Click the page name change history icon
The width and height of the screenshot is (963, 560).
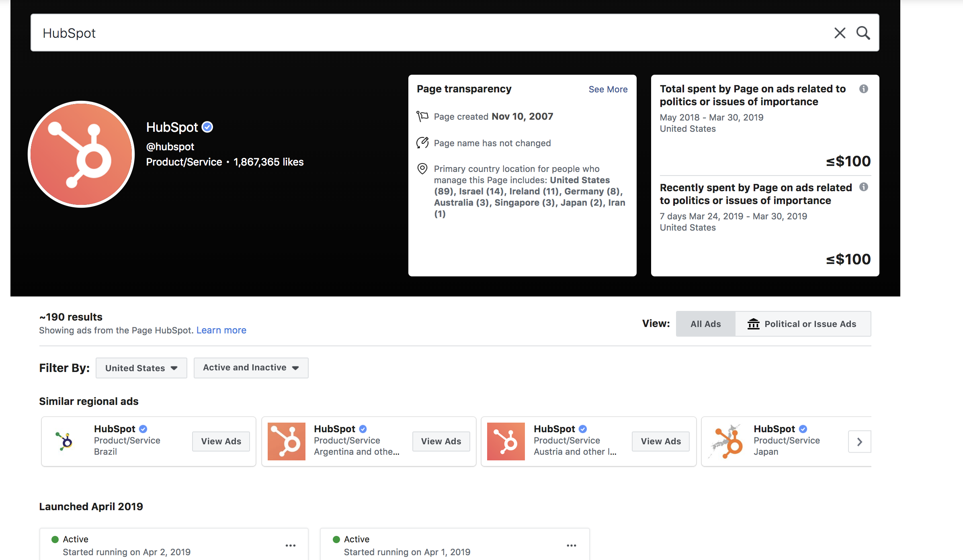[x=422, y=143]
